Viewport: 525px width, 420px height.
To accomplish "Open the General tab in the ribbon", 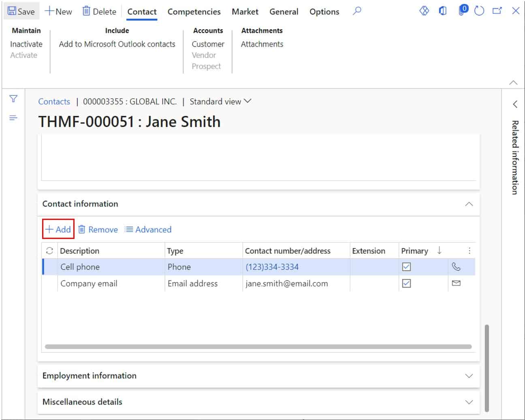I will coord(284,12).
